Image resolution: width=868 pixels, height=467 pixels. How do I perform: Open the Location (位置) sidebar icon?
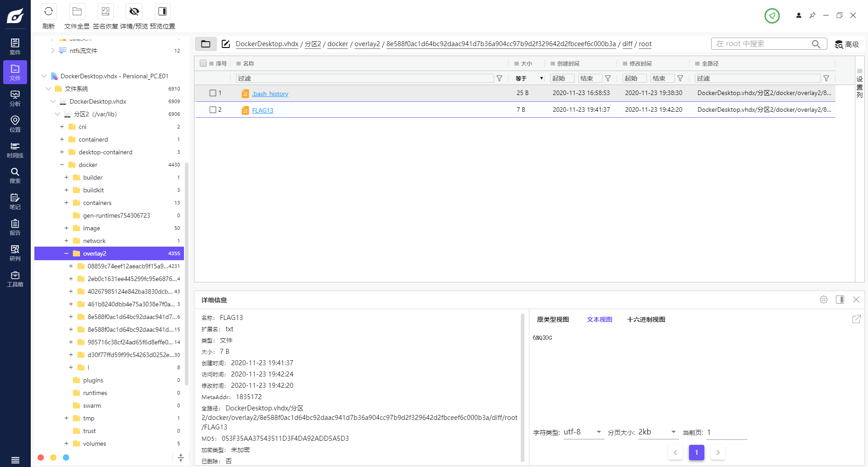pyautogui.click(x=15, y=124)
